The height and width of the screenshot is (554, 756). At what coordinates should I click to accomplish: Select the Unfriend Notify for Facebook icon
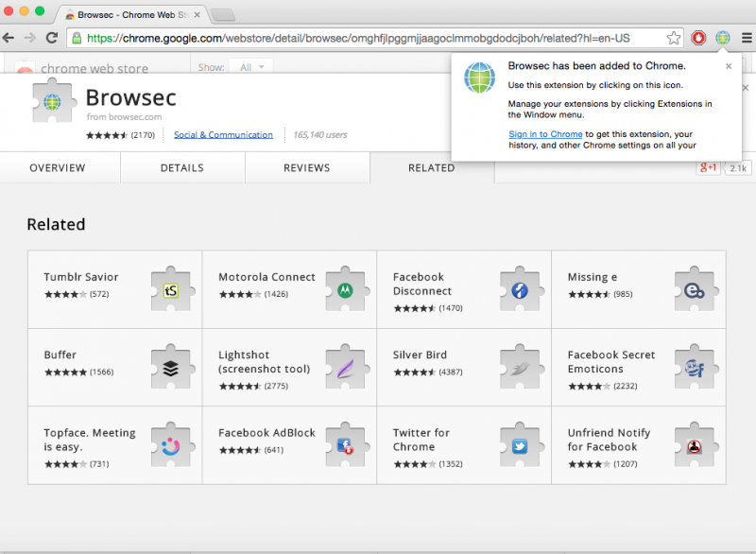(695, 446)
